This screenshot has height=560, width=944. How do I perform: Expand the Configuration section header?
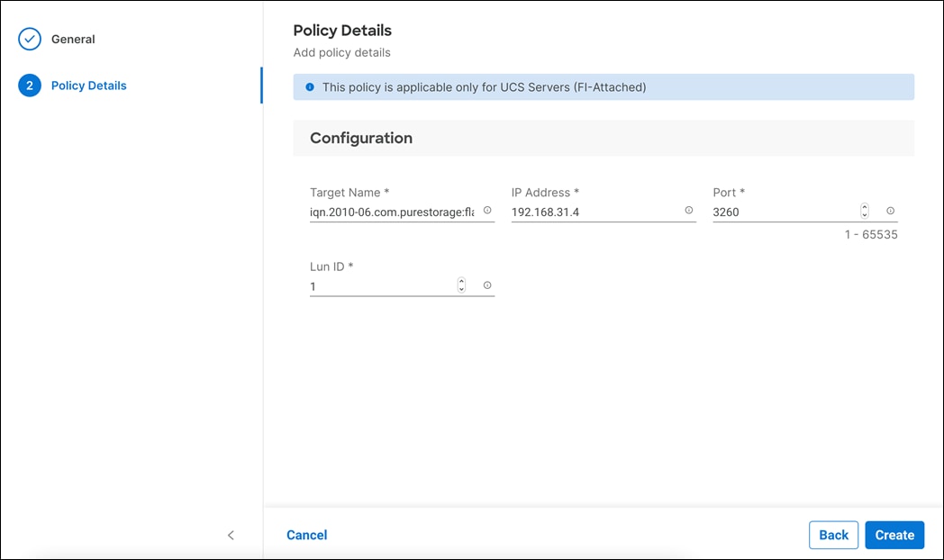pos(361,138)
